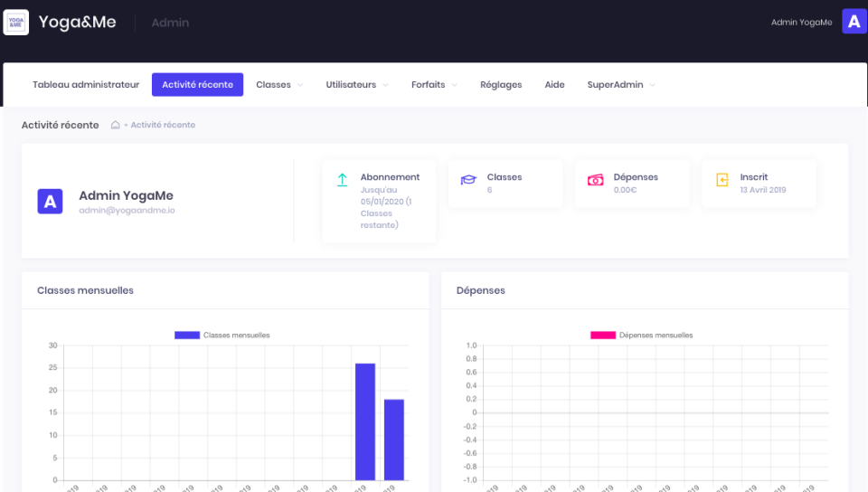Expand the Classes dropdown menu
Image resolution: width=868 pixels, height=492 pixels.
coord(279,85)
